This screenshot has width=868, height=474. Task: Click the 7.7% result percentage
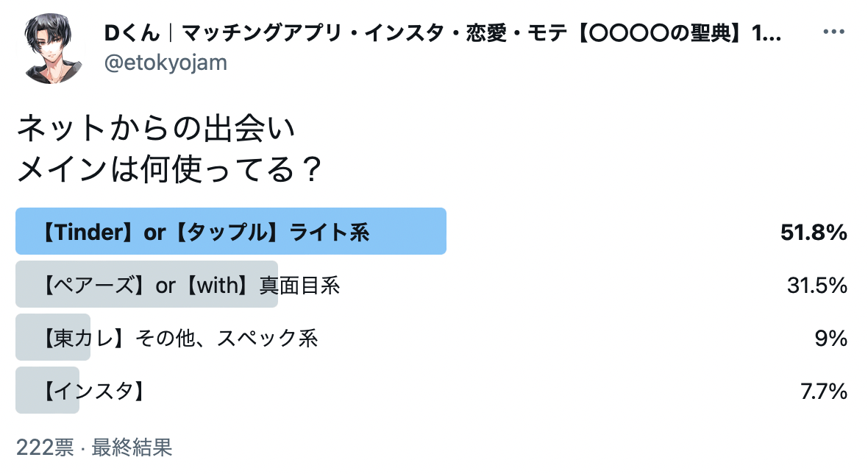tap(824, 391)
